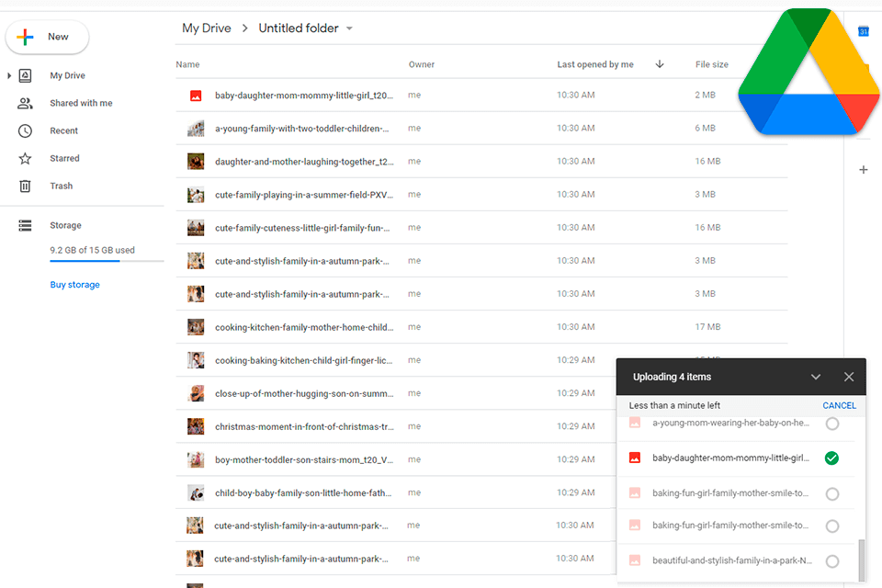
Task: Select thumbnail of close-up-of-mother-hugging-son file
Action: 196,394
